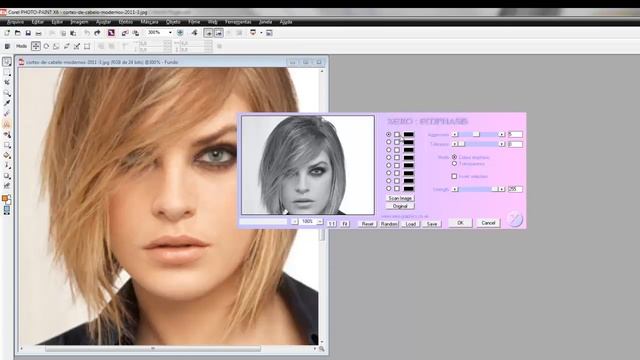Click the Skew mode icon in property bar
The width and height of the screenshot is (640, 360).
56,47
